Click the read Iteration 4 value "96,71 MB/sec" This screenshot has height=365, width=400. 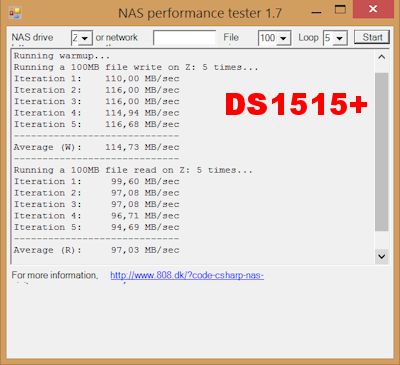pyautogui.click(x=145, y=216)
